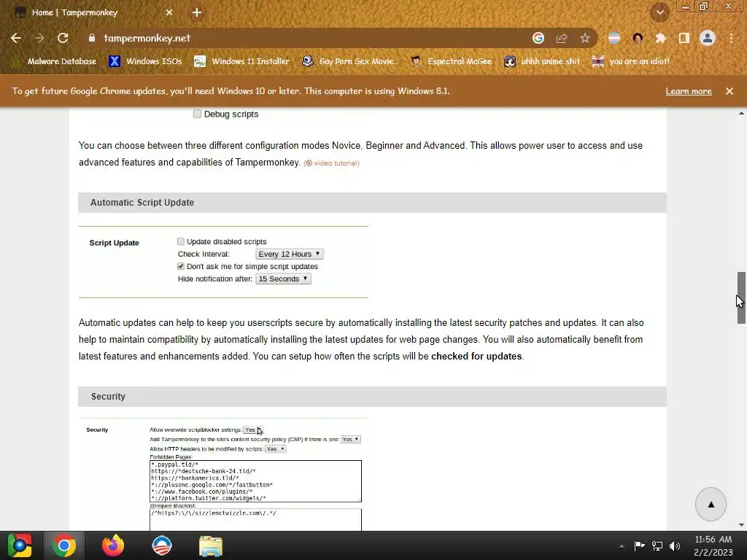Click the scrollbar up arrow
747x560 pixels.
tap(741, 113)
